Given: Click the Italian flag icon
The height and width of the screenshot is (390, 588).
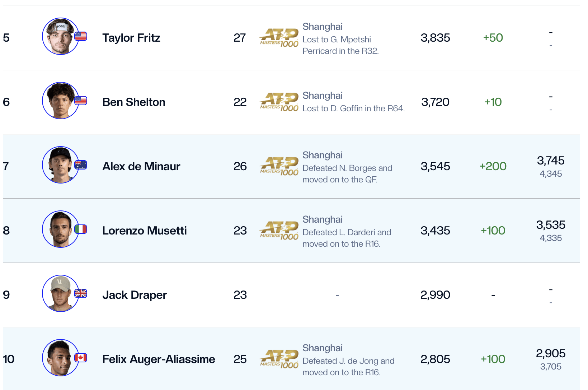Looking at the screenshot, I should coord(81,229).
